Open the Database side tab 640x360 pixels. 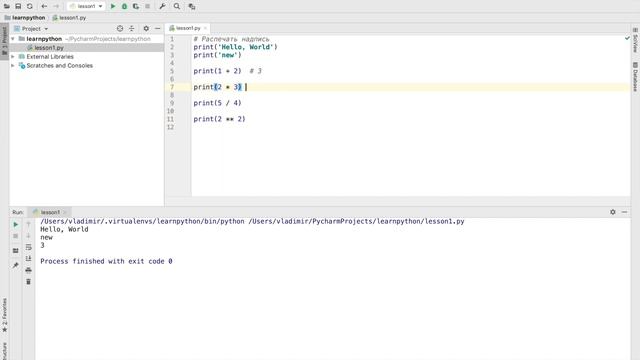pos(635,77)
